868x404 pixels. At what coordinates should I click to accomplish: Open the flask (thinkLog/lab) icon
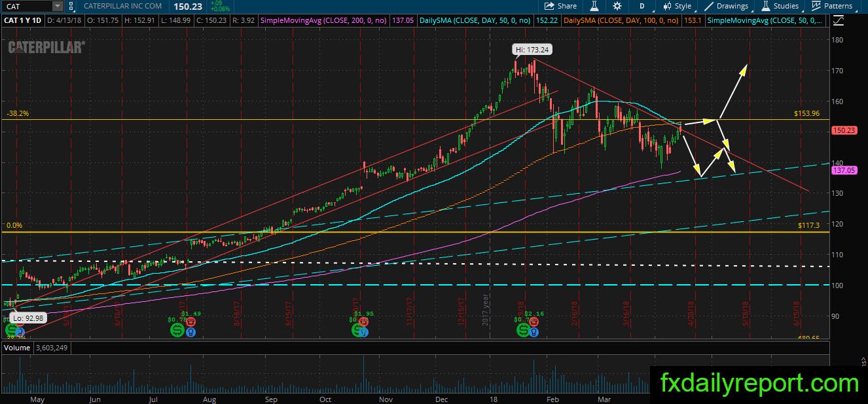[594, 6]
